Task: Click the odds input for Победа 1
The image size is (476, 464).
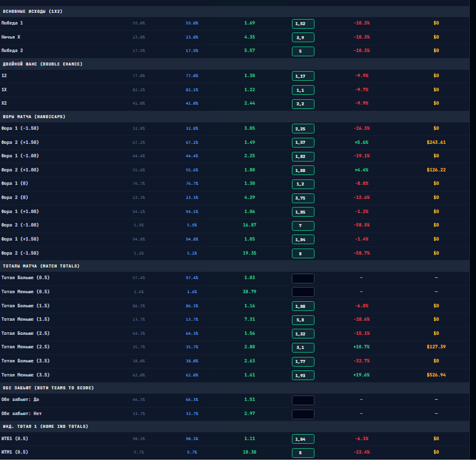Action: click(303, 24)
